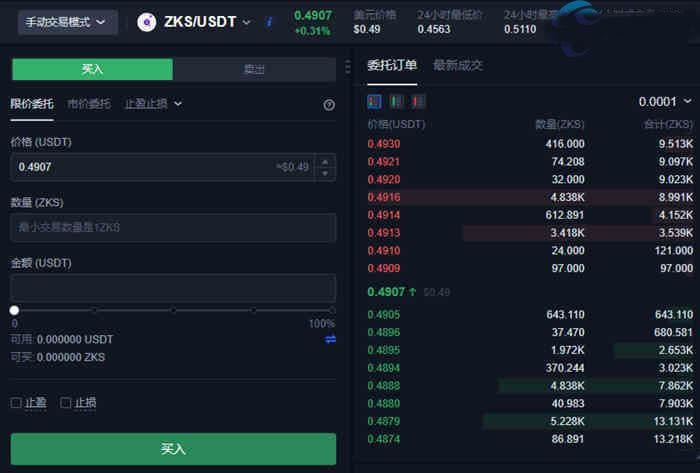Expand the ZKS/USDT trading pair selector
The width and height of the screenshot is (700, 473).
pyautogui.click(x=246, y=22)
